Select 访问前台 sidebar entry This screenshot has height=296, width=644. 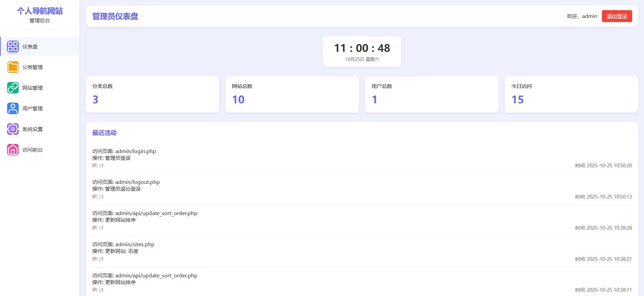(40, 150)
